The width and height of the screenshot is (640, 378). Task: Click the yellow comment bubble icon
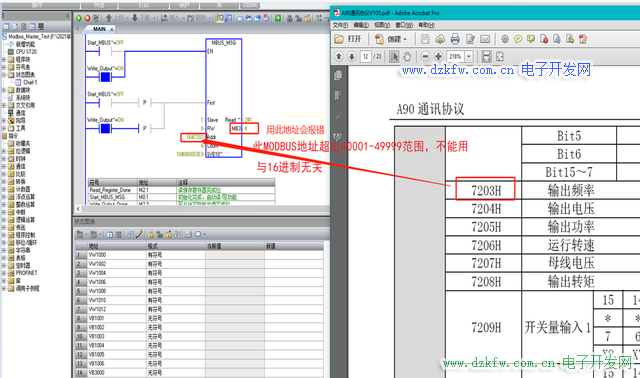[x=518, y=39]
